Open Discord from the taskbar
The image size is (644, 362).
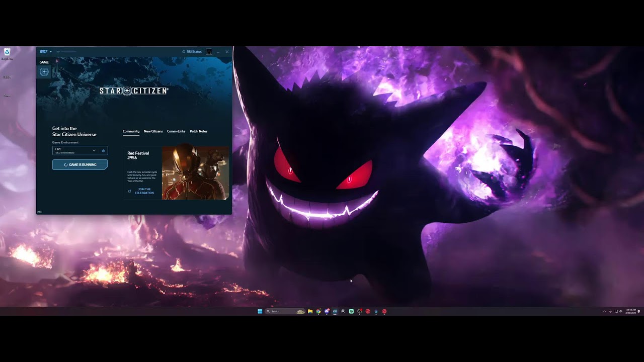[327, 311]
